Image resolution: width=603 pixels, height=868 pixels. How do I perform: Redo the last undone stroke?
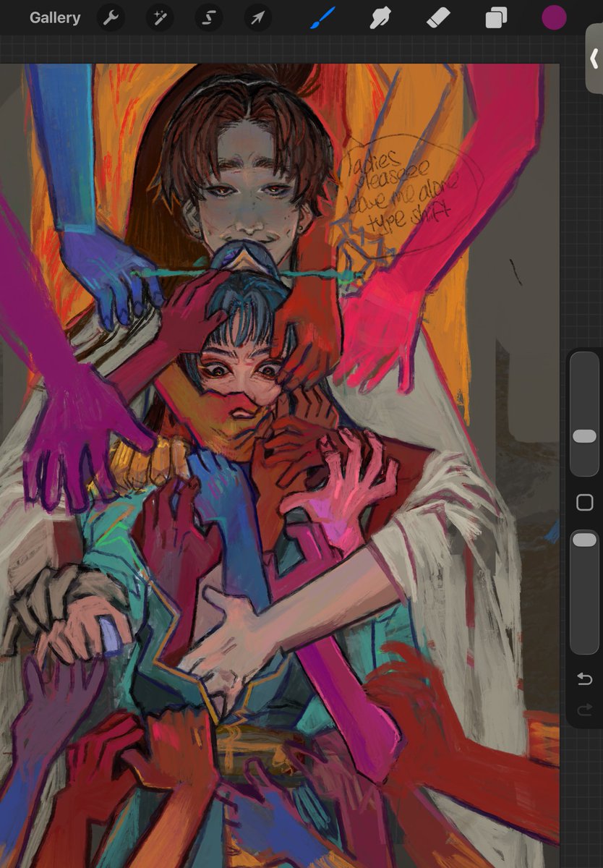584,710
